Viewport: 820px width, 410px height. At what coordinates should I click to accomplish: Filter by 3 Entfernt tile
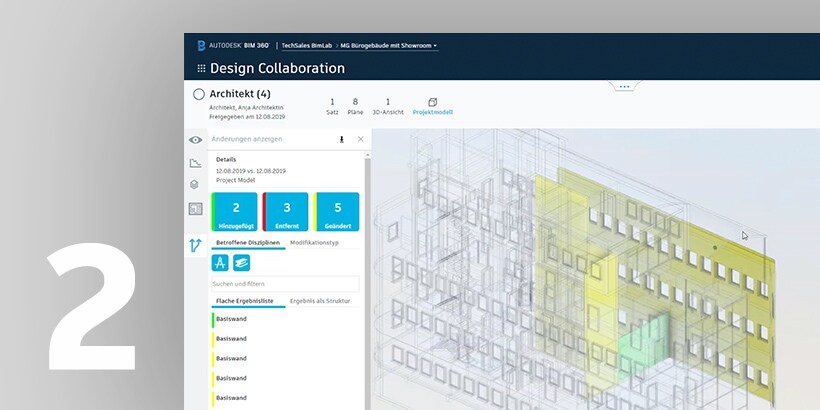click(285, 212)
